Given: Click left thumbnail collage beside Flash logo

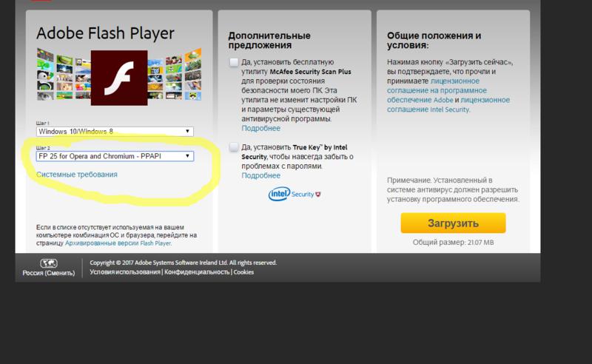Looking at the screenshot, I should point(64,75).
